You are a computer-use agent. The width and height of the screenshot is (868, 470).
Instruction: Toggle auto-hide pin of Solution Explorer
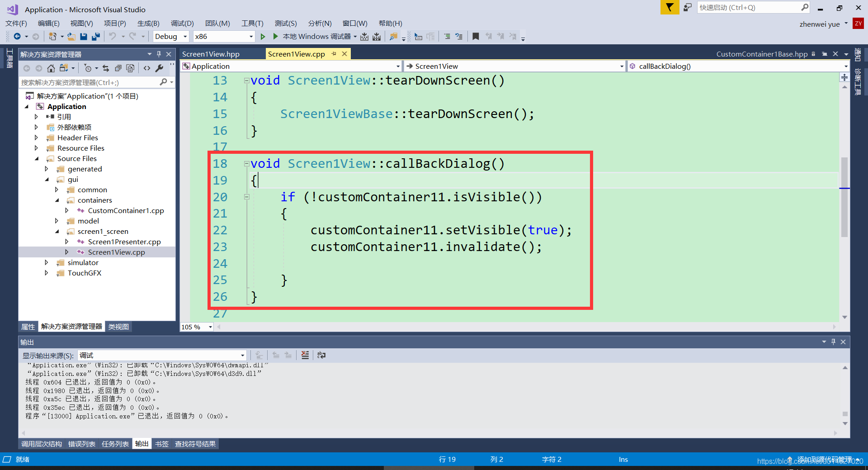tap(159, 54)
